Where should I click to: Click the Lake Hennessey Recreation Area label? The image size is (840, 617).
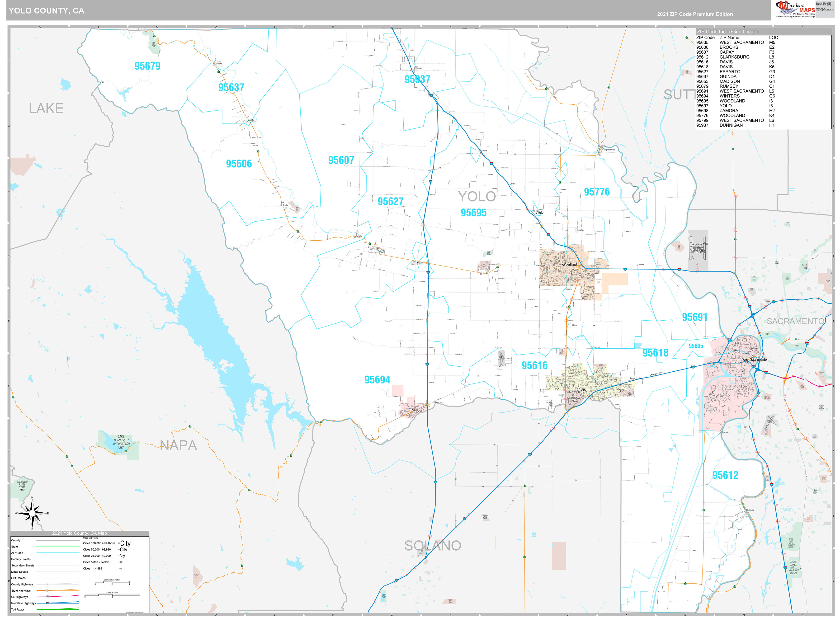(x=121, y=442)
